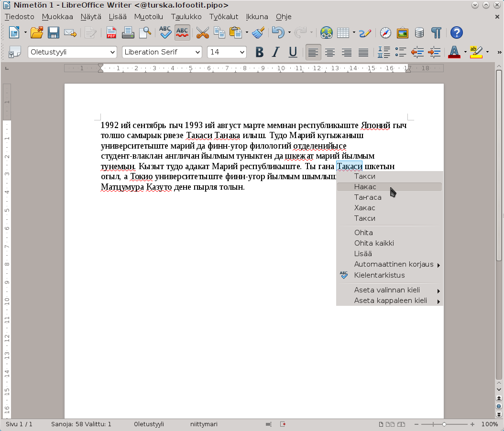The width and height of the screenshot is (504, 431).
Task: Click the vertical scrollbar thumb
Action: click(x=499, y=165)
